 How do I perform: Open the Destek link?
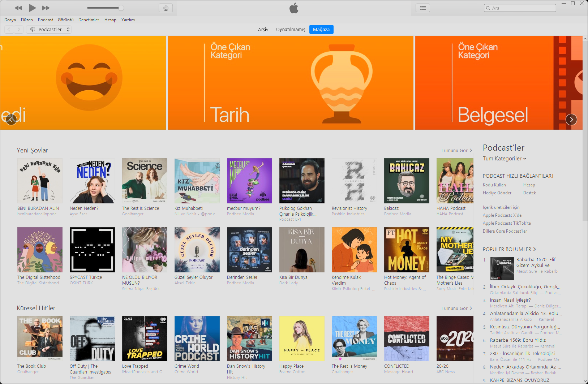(529, 193)
